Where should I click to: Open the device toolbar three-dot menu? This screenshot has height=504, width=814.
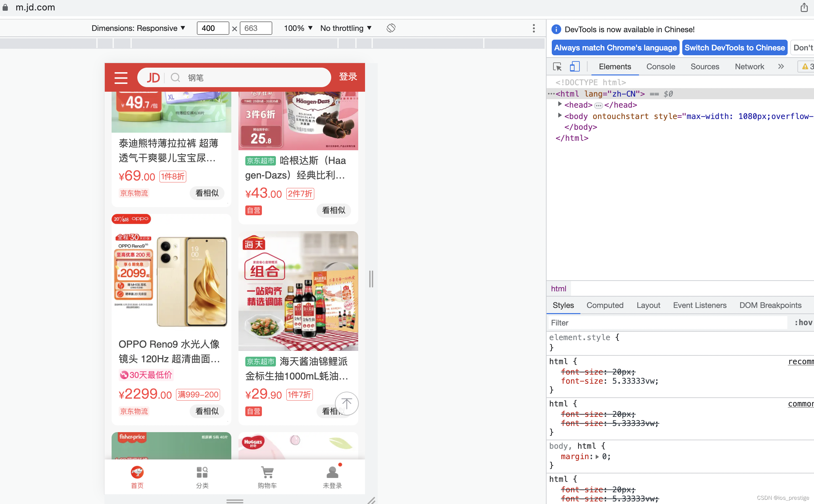pos(534,28)
